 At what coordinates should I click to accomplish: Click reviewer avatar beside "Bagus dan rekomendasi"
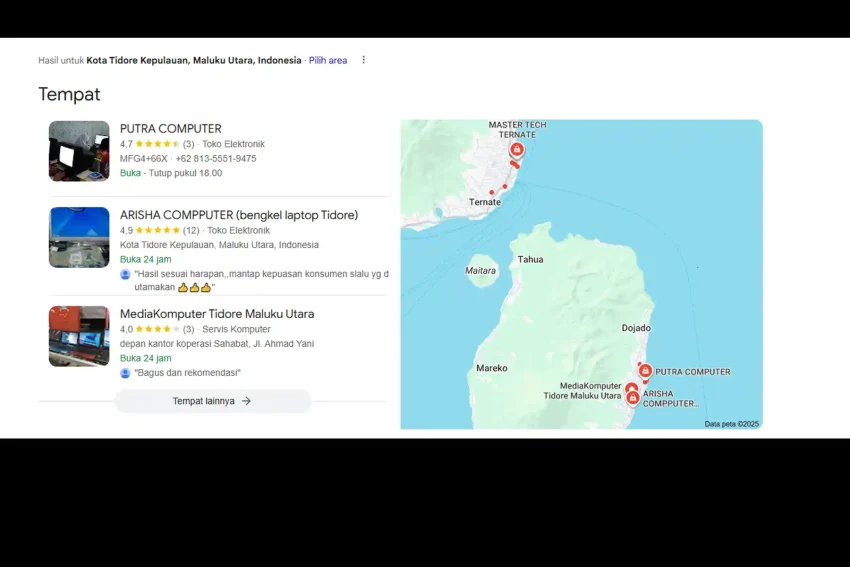pyautogui.click(x=125, y=373)
